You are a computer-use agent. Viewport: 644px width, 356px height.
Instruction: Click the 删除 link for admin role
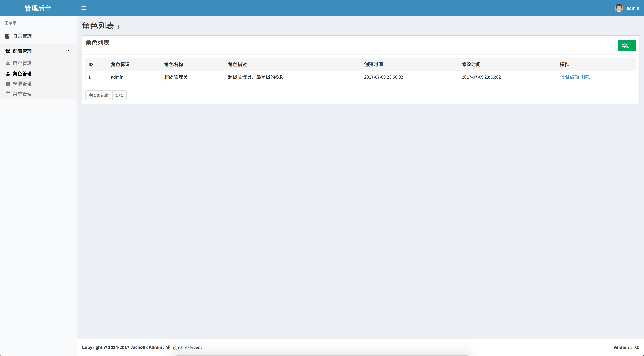click(x=585, y=77)
